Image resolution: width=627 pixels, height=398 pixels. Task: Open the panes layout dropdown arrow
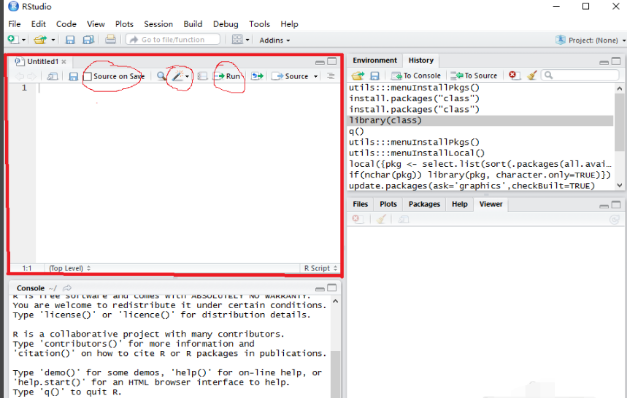248,40
